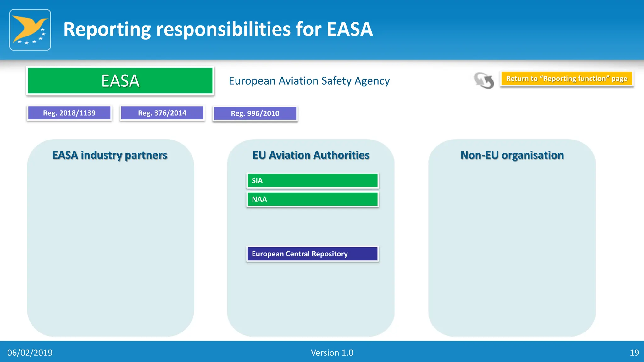This screenshot has width=644, height=362.
Task: Open the European Central Repository bar
Action: 313,254
